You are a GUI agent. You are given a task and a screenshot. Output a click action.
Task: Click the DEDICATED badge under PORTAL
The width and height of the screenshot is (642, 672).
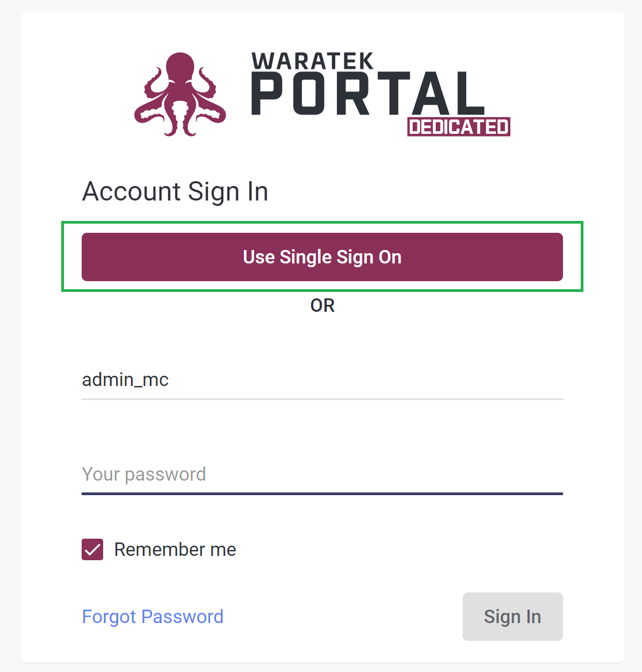coord(459,127)
